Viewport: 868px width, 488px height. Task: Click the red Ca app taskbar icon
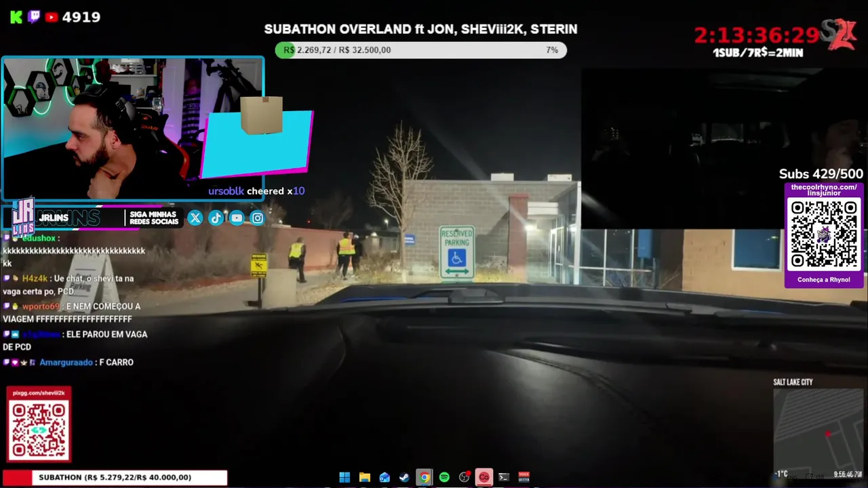click(484, 477)
